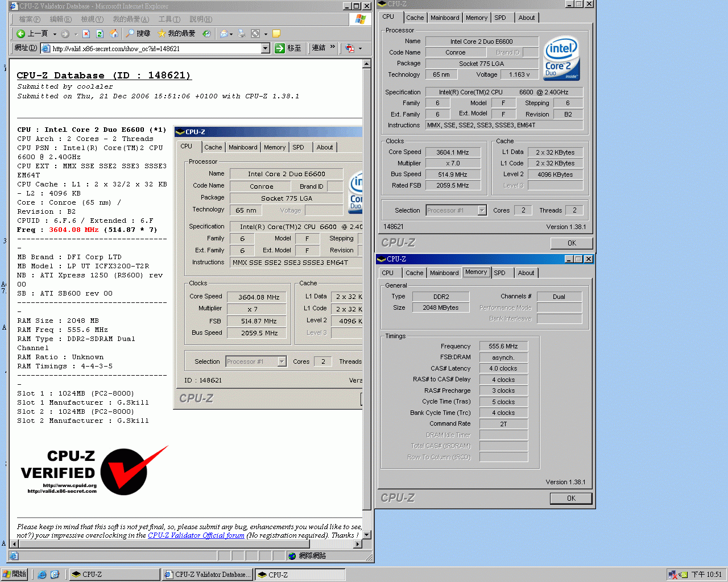Open Mainboard tab in lower CPU-Z window
The height and width of the screenshot is (582, 728).
coord(444,273)
